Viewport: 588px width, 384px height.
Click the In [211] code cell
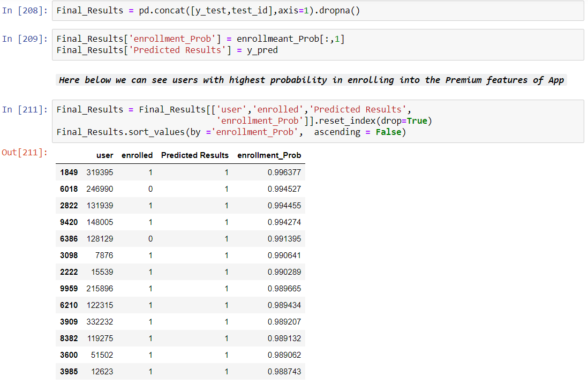318,121
